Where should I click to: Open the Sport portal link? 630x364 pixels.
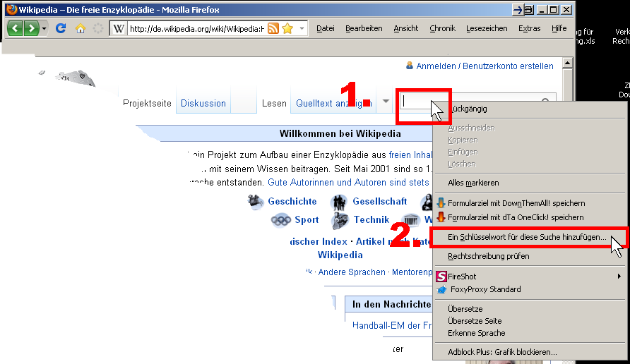coord(307,220)
